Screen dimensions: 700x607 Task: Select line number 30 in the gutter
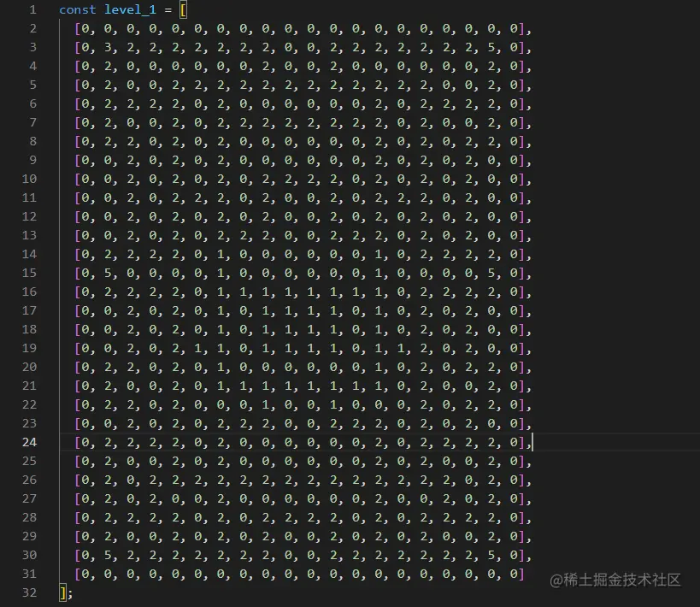coord(29,555)
